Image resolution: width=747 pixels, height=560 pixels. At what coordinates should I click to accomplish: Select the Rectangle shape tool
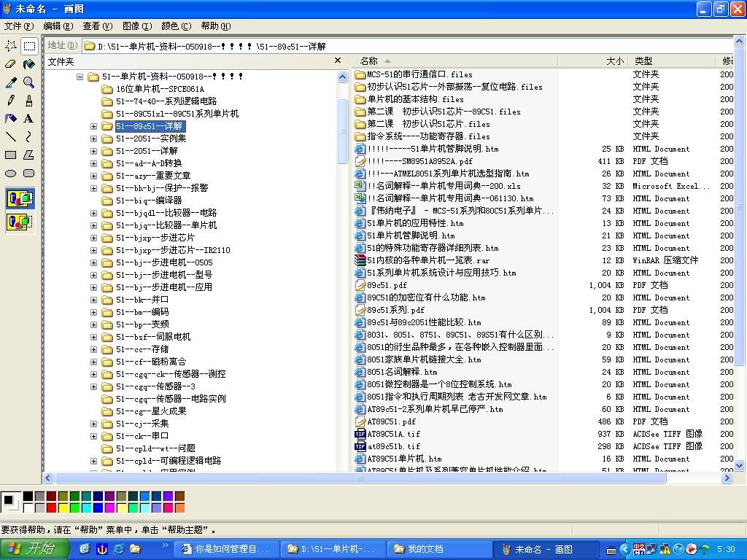click(x=10, y=155)
